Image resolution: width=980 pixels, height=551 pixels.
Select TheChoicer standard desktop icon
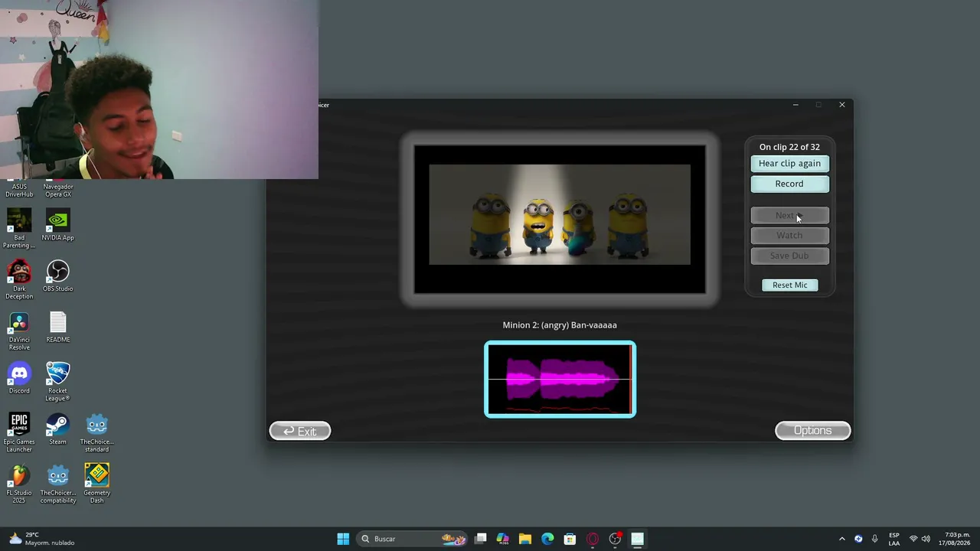click(x=96, y=432)
